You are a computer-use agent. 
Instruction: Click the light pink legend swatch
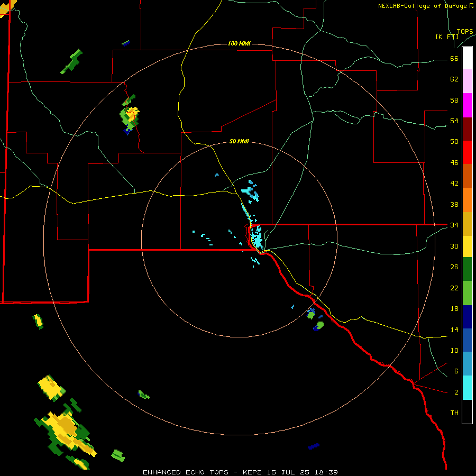point(467,81)
